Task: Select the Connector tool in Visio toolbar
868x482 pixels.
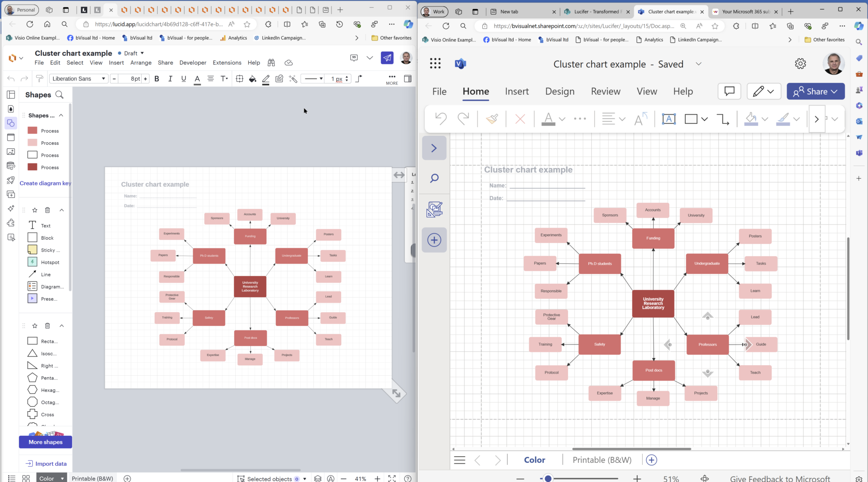Action: (723, 119)
